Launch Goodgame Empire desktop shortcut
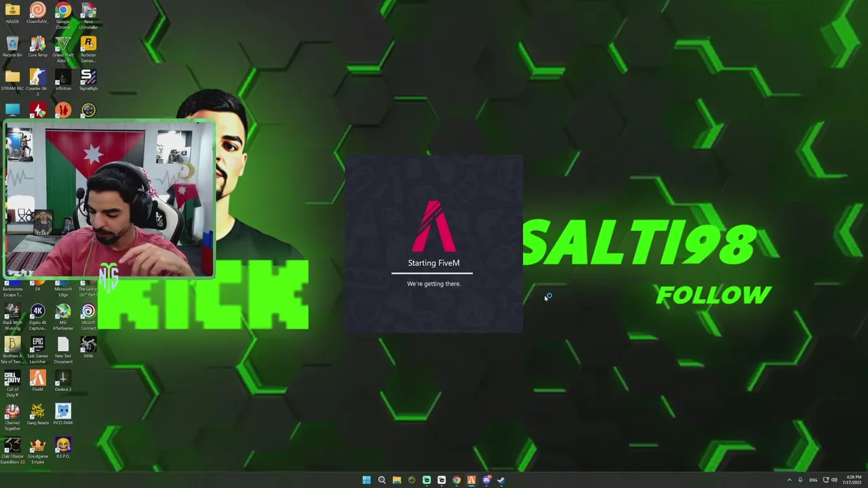868x488 pixels. 37,451
